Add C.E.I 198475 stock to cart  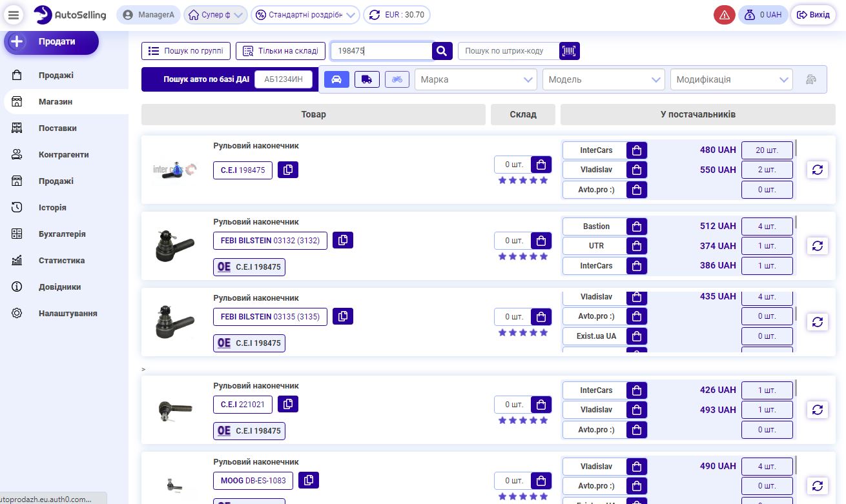(x=541, y=165)
